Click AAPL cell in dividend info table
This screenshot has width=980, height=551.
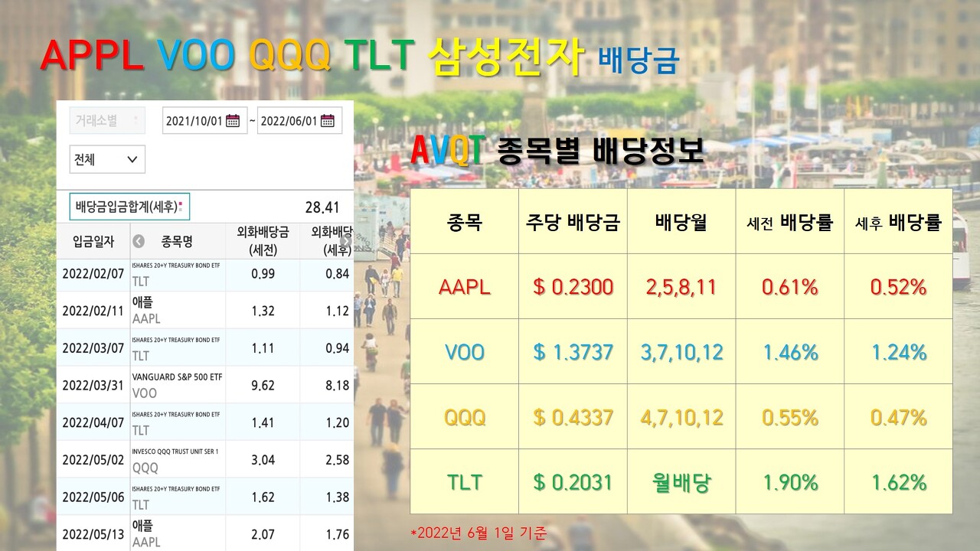[465, 287]
